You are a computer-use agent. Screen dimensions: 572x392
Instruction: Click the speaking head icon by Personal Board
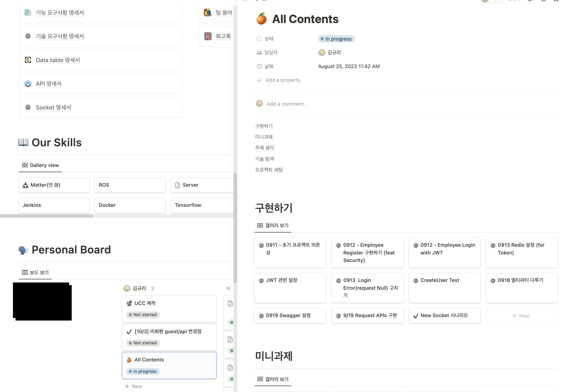[x=23, y=250]
